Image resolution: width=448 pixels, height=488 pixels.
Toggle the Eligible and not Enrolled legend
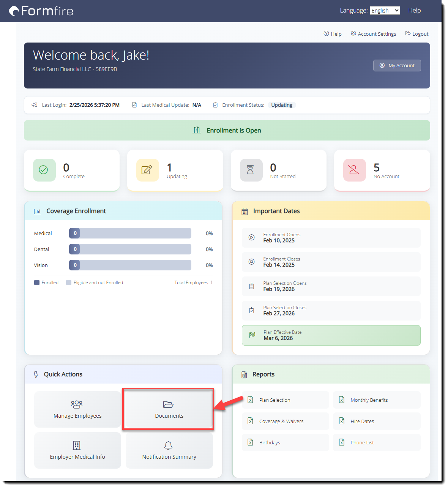[x=94, y=282]
